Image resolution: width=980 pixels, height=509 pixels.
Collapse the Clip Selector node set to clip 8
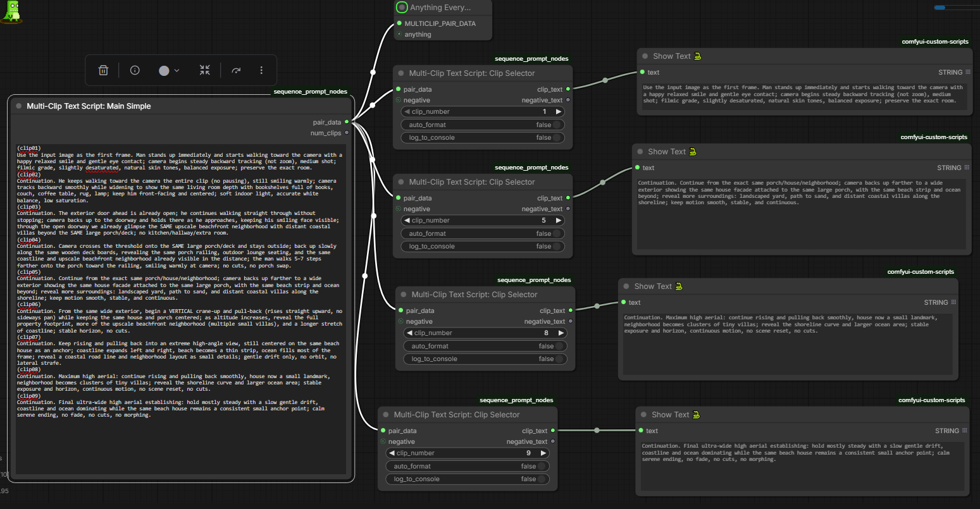(x=404, y=295)
